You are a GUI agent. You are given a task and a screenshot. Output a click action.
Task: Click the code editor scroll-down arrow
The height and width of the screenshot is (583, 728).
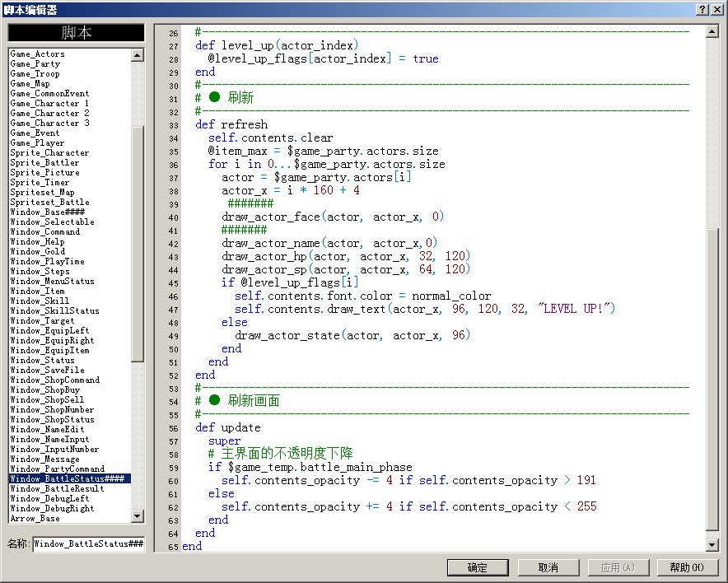(712, 544)
